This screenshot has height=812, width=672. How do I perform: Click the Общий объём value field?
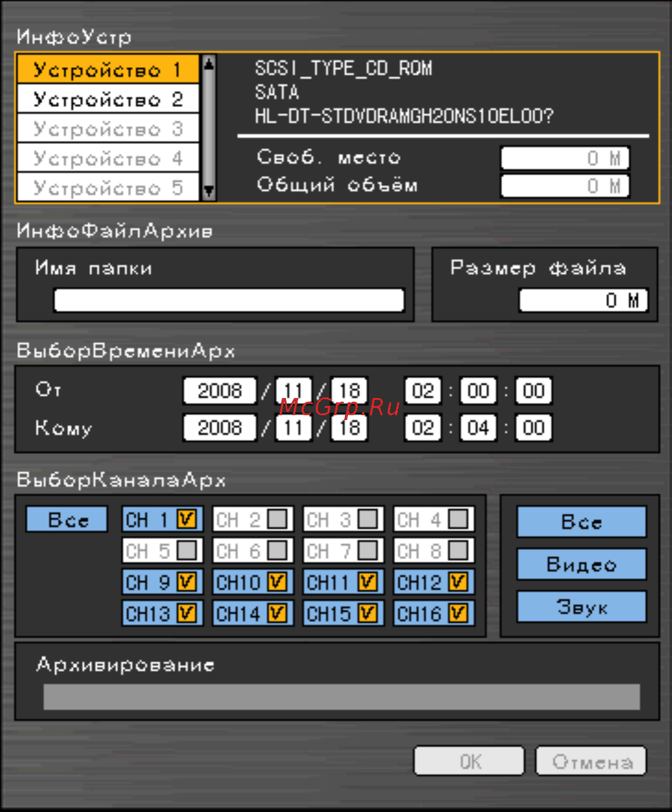(565, 186)
